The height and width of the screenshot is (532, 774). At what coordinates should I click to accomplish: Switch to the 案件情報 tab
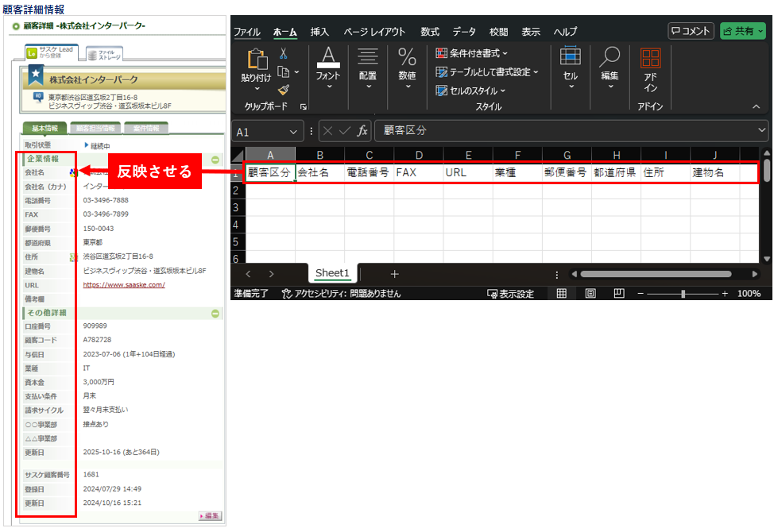146,128
